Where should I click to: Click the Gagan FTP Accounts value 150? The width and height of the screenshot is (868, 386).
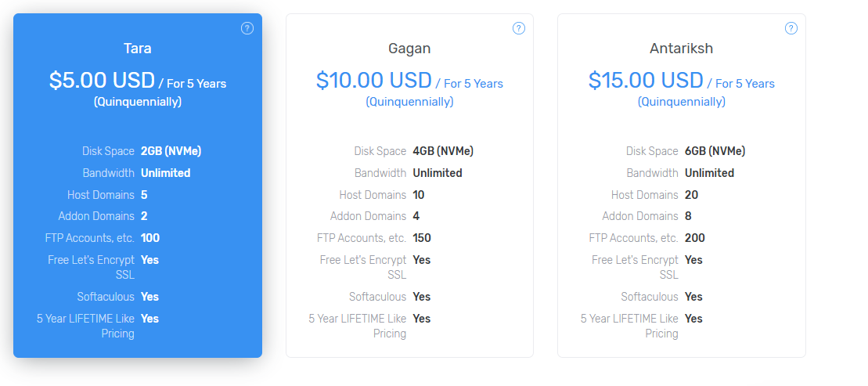click(x=422, y=238)
